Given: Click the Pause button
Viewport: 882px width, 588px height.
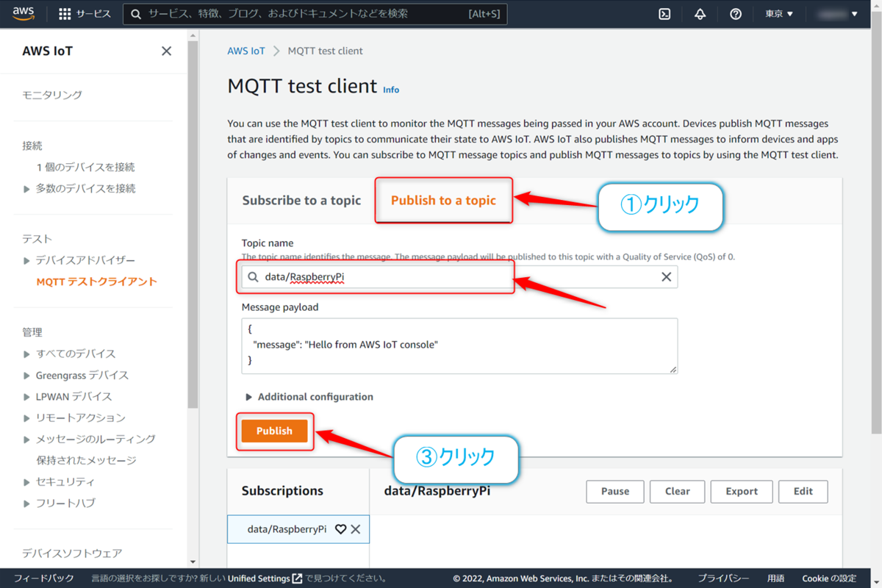Looking at the screenshot, I should [x=615, y=492].
